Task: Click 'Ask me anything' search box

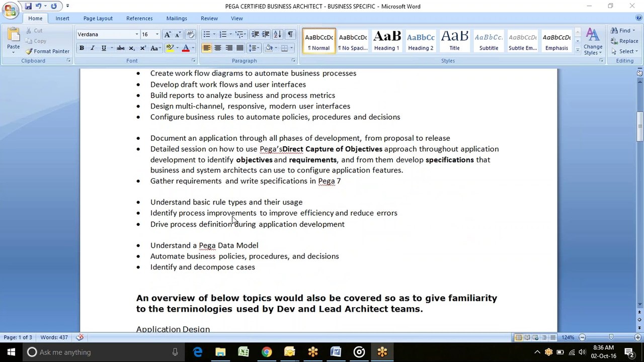Action: [102, 352]
